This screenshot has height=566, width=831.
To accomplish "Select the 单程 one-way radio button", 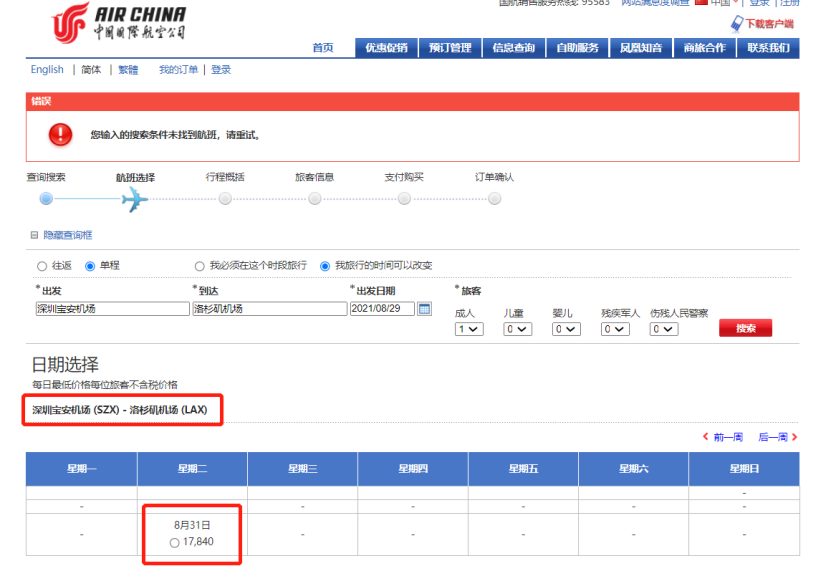I will (x=90, y=266).
